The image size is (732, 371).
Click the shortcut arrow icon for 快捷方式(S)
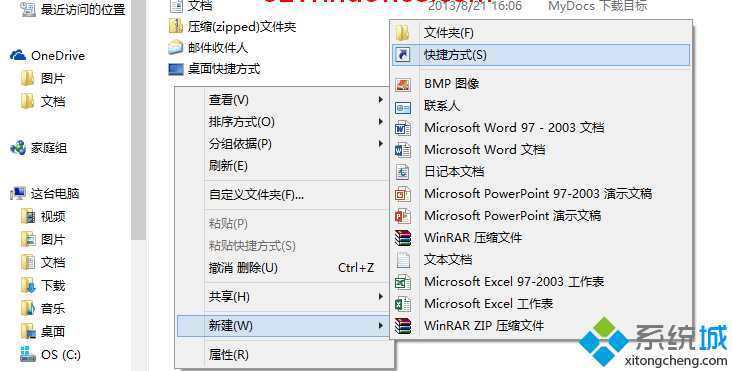point(402,55)
